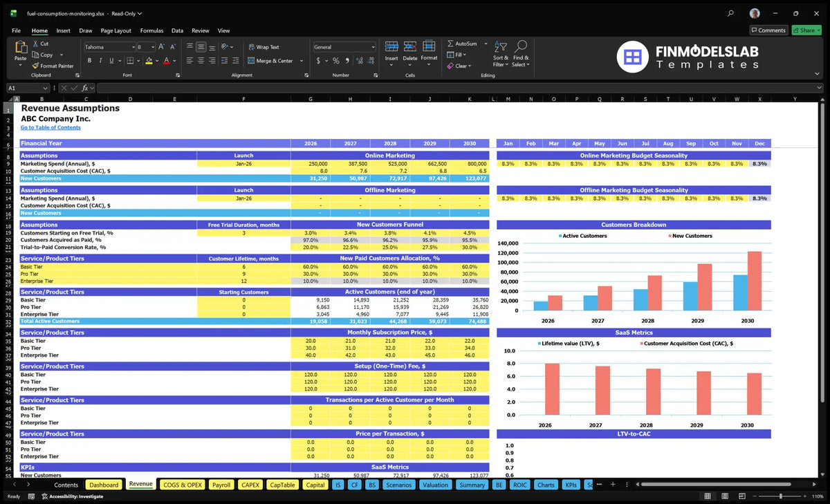Screen dimensions: 830x504
Task: Decrease font size with smaller A
Action: [x=172, y=47]
